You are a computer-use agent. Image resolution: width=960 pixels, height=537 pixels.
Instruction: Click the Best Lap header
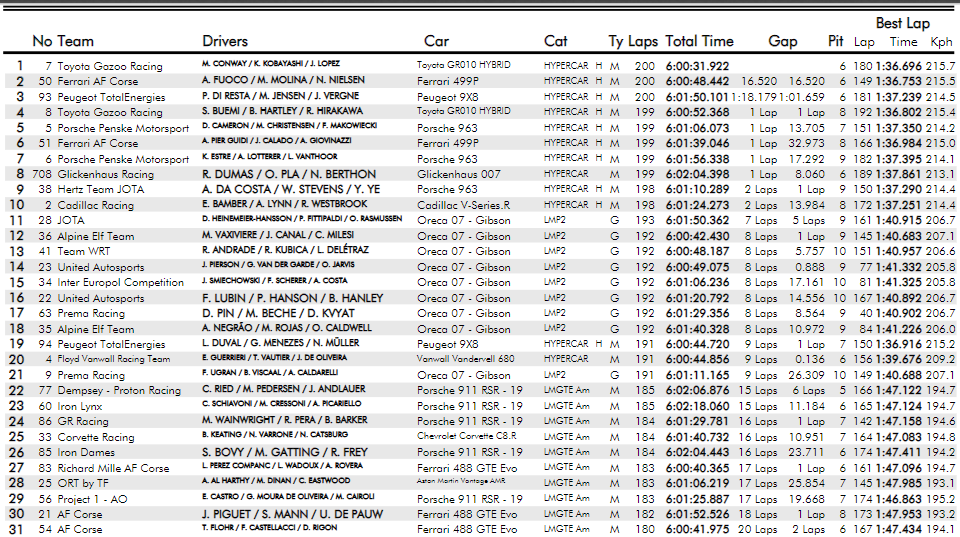(902, 23)
